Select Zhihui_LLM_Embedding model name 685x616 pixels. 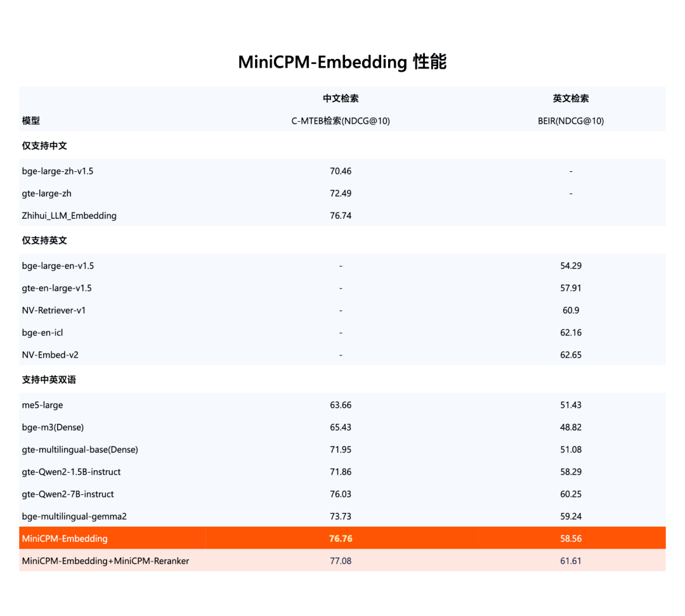coord(70,216)
